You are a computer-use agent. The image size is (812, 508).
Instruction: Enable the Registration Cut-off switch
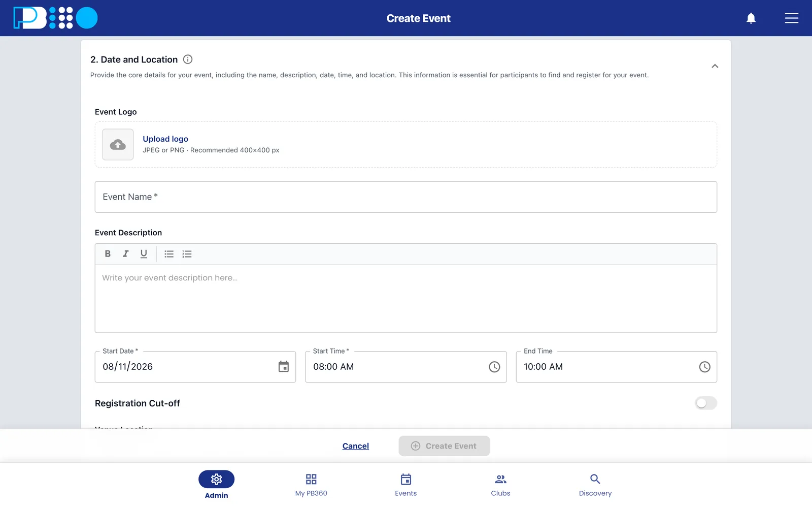(705, 403)
